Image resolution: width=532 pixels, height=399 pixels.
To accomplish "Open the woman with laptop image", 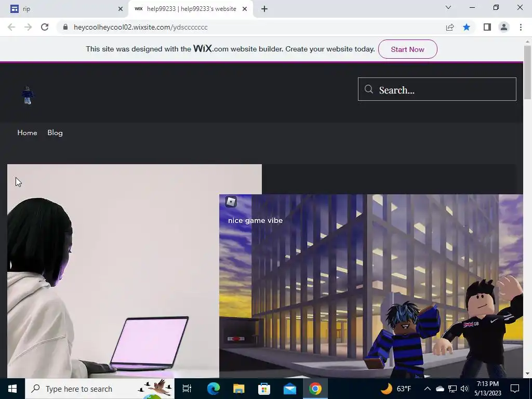I will point(113,271).
